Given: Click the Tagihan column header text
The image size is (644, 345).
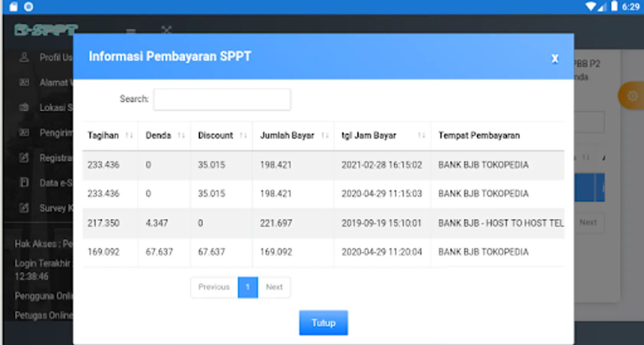Looking at the screenshot, I should point(103,135).
